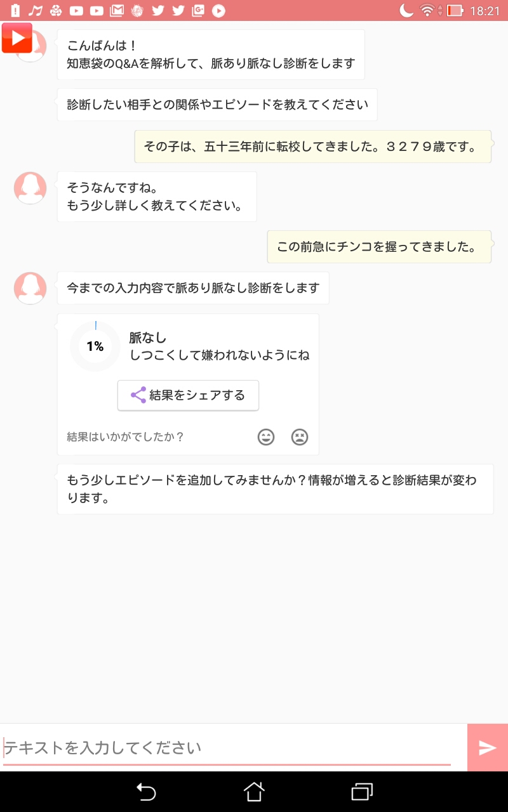Open the recent apps overview
Viewport: 508px width, 812px height.
[362, 792]
